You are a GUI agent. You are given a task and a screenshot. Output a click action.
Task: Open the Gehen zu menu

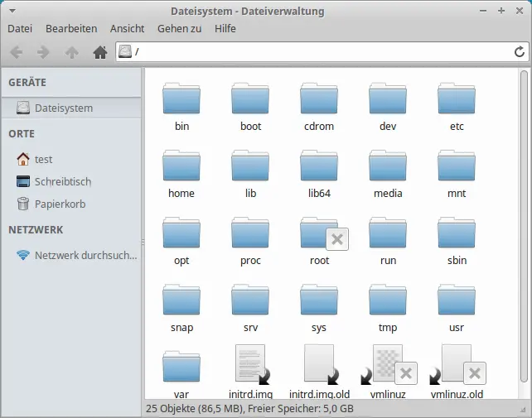(x=179, y=28)
